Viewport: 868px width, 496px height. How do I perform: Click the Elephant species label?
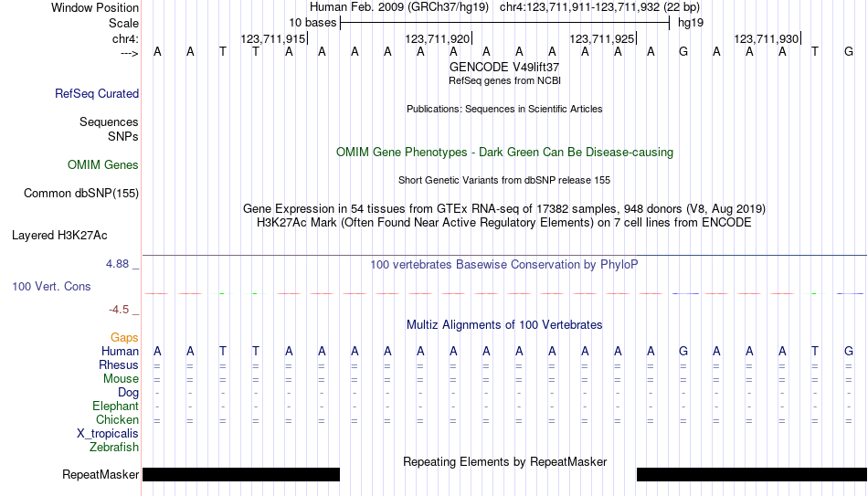[116, 406]
